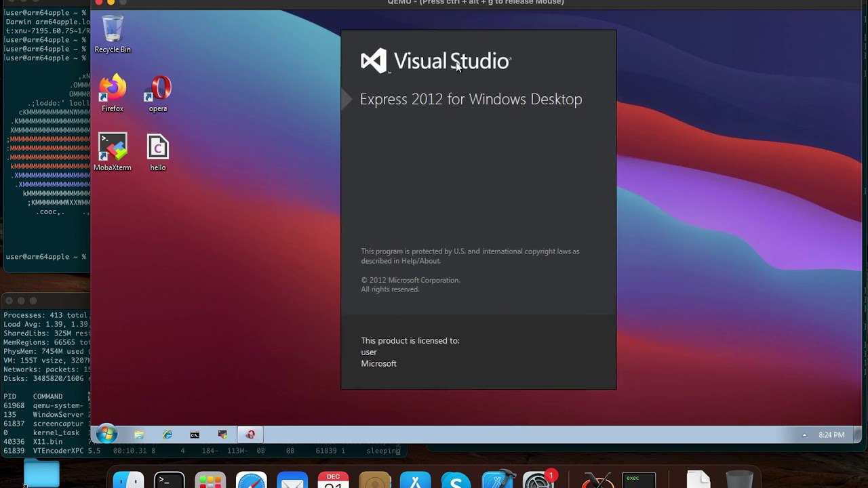Click the copyright notice '© 2012 Microsoft Corporation.'
868x488 pixels.
tap(410, 280)
